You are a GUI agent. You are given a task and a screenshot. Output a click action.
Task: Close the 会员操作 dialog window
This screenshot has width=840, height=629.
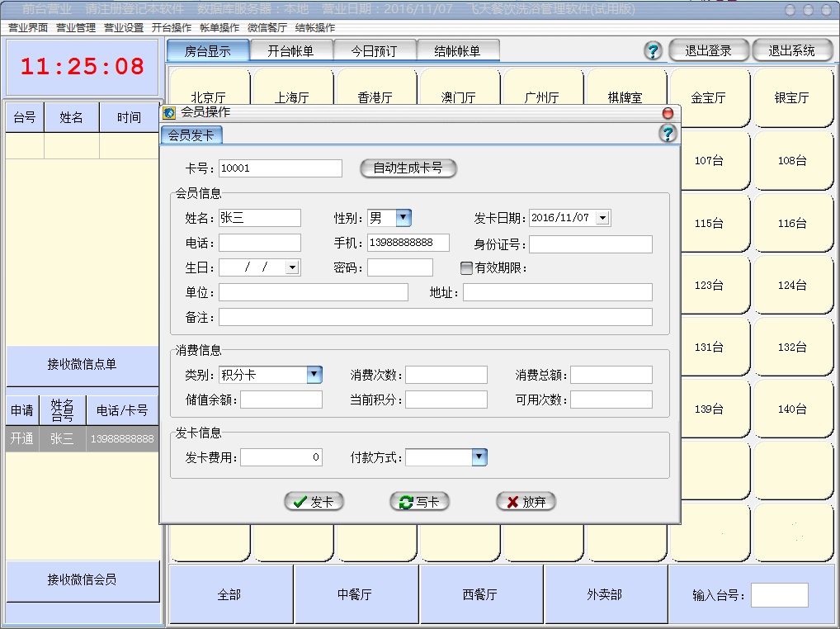tap(668, 113)
